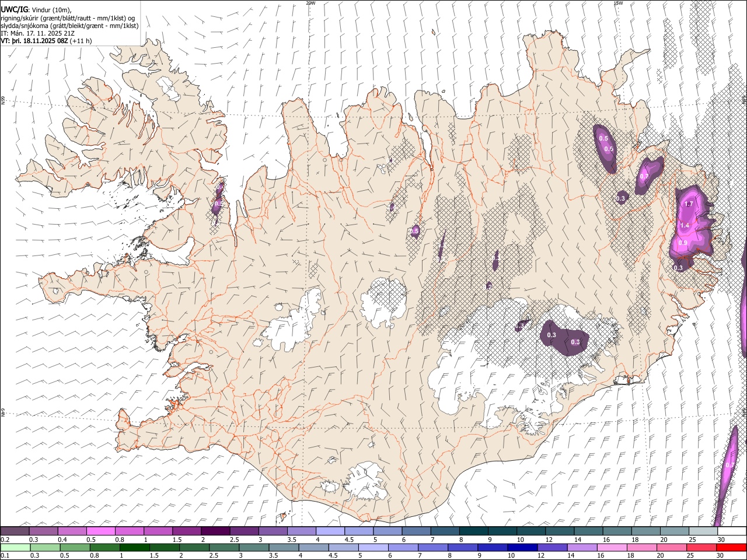The width and height of the screenshot is (747, 560).
Task: Pick the pale grey snow swatch between 25 and 30
Action: click(x=703, y=531)
